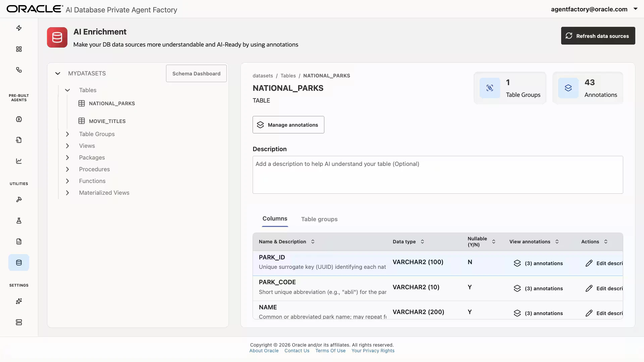Open the sparkles icon under Settings
The height and width of the screenshot is (362, 644).
pos(19,301)
